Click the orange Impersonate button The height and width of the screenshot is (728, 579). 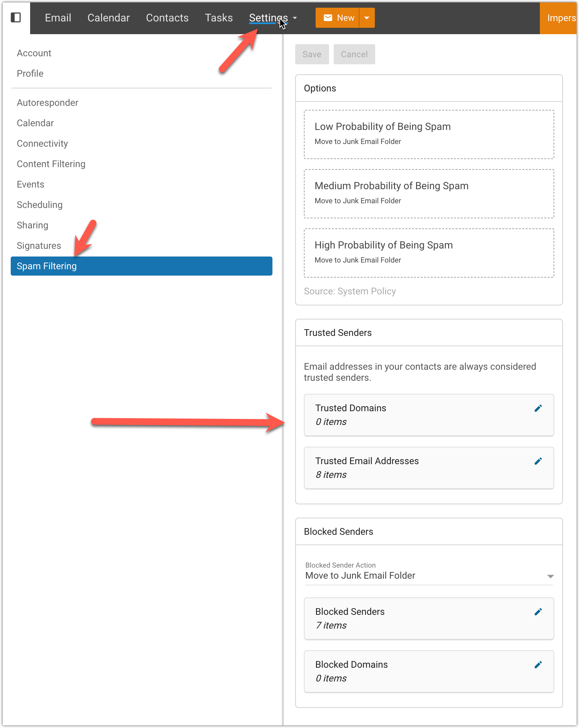(x=560, y=18)
